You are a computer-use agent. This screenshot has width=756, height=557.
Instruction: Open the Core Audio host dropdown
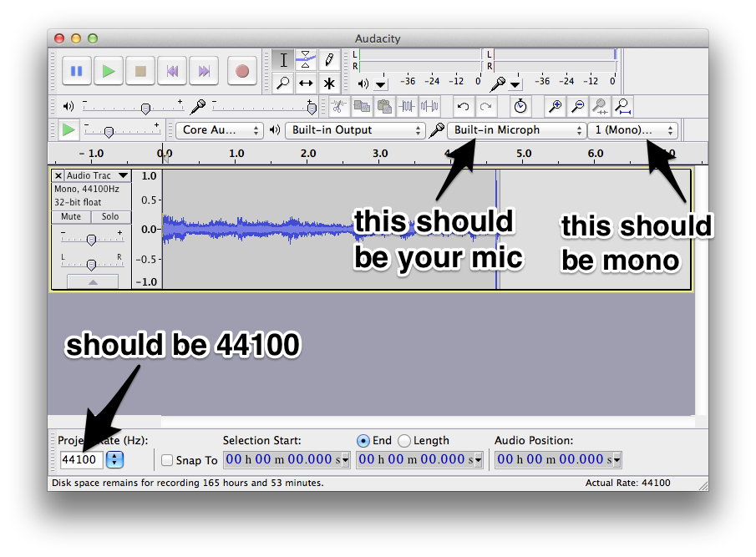220,130
